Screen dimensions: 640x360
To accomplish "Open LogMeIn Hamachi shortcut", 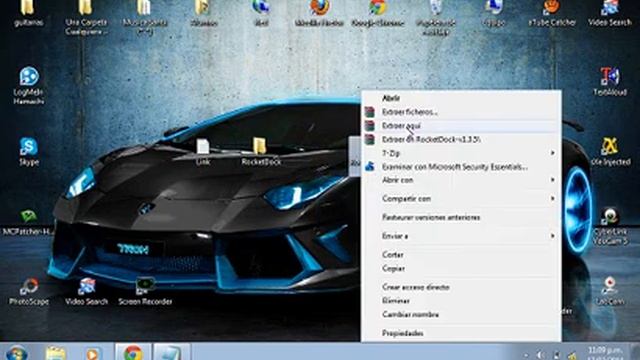I will tap(29, 85).
